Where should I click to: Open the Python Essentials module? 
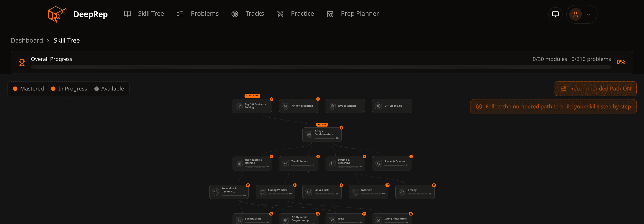pyautogui.click(x=299, y=106)
